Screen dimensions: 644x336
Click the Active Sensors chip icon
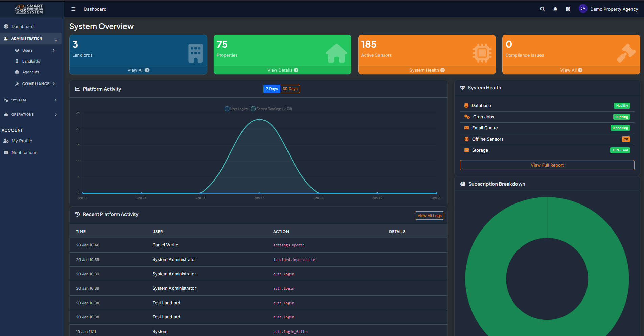pos(482,53)
